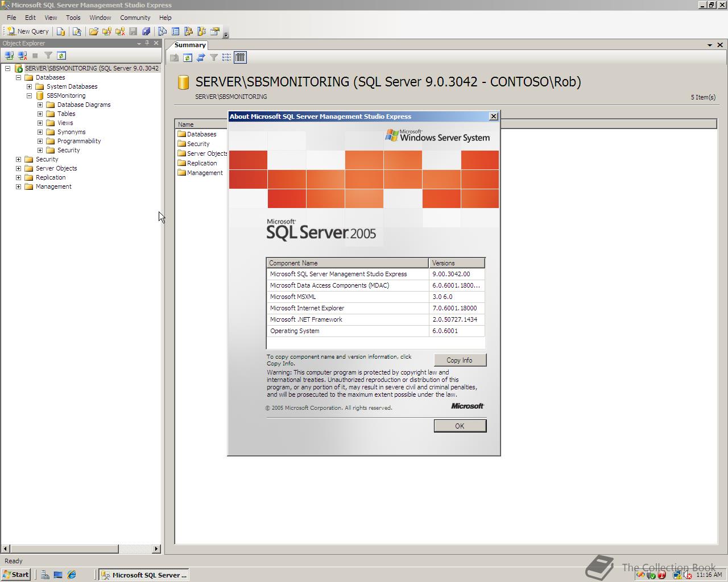Expand System Databases tree node

coord(29,86)
